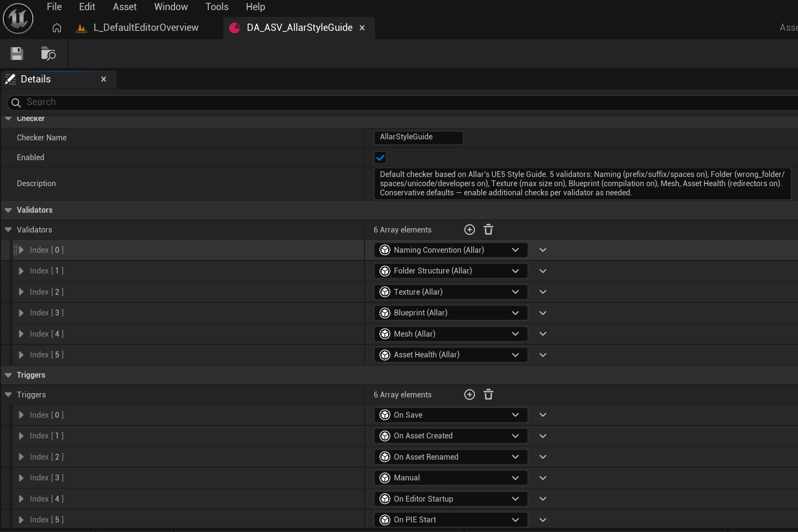The height and width of the screenshot is (532, 798).
Task: Click the Manual trigger object icon
Action: (x=385, y=478)
